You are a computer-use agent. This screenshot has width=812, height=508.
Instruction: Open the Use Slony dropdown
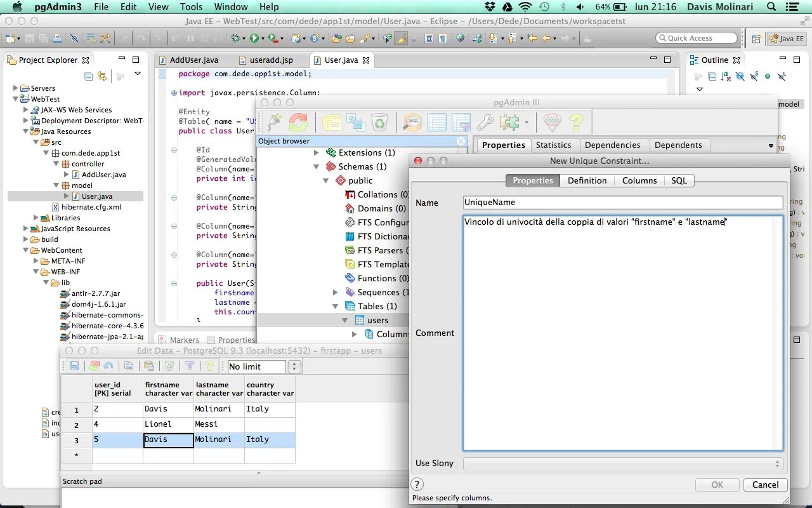pyautogui.click(x=623, y=464)
